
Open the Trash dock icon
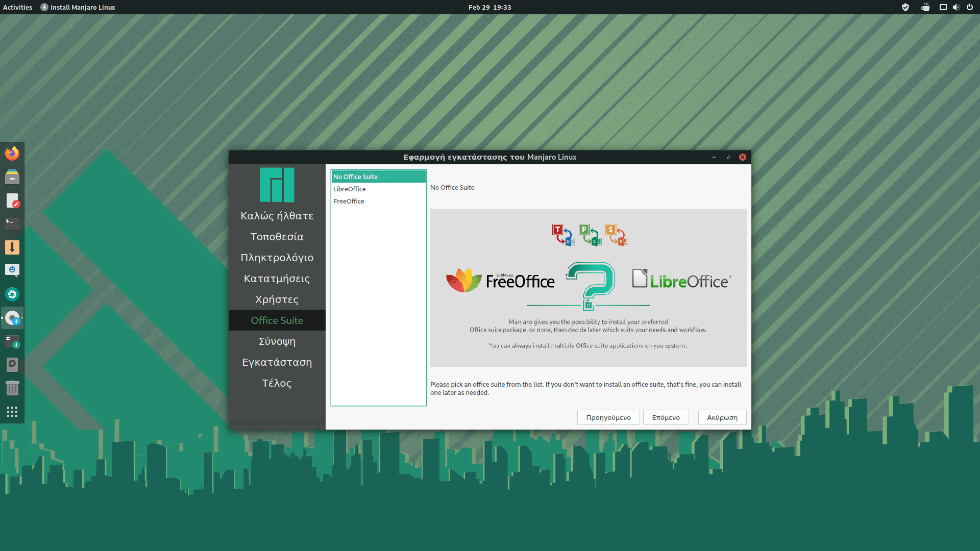[12, 388]
